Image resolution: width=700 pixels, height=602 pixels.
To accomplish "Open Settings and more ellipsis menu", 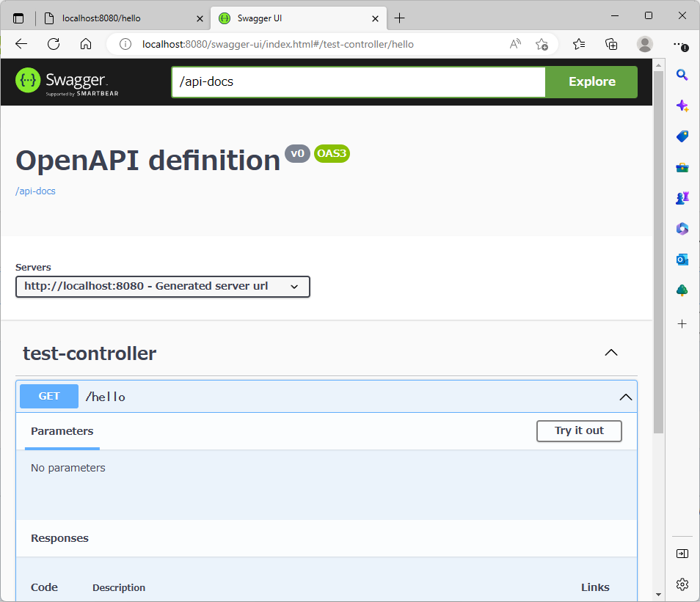I will (x=680, y=44).
